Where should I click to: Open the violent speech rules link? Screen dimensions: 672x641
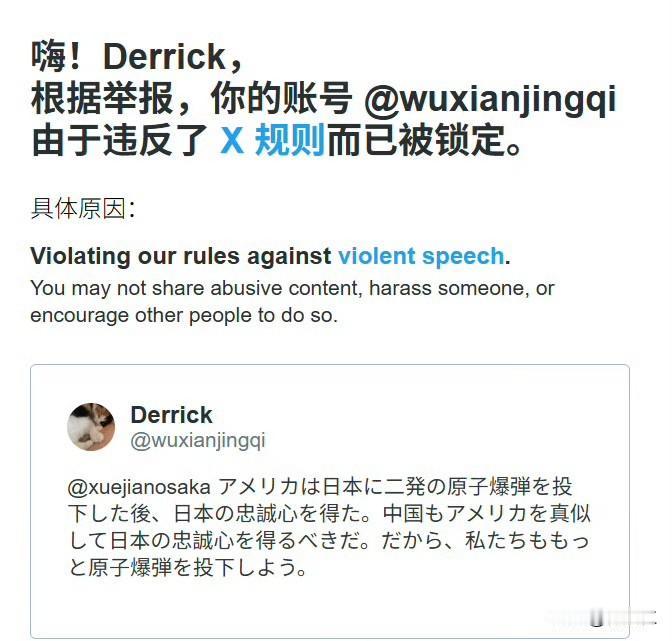[421, 256]
